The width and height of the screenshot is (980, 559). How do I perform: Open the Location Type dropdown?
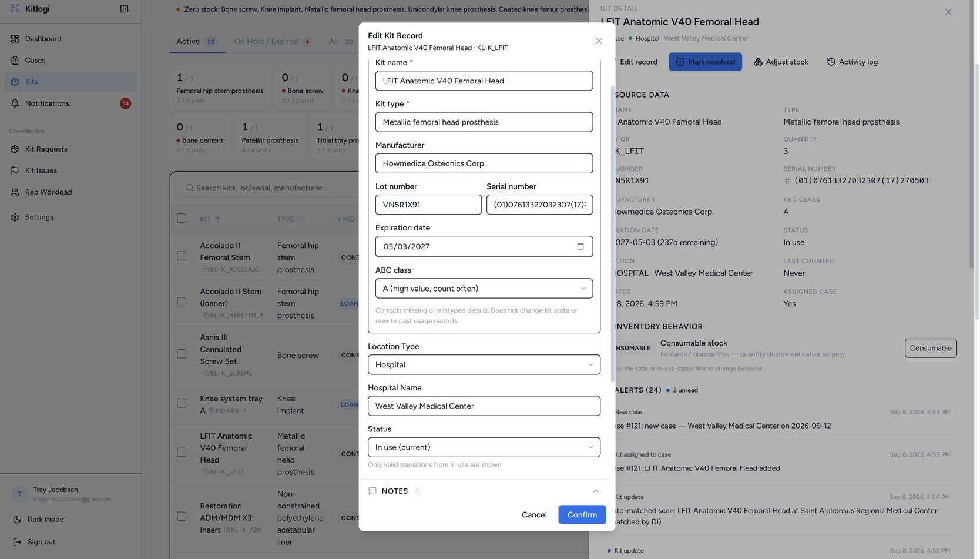pyautogui.click(x=484, y=365)
